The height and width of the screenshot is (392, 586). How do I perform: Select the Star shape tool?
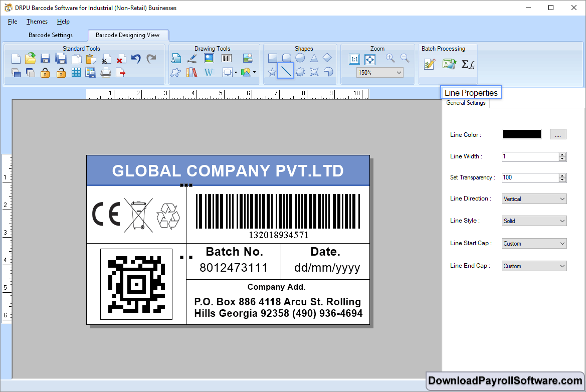(271, 71)
